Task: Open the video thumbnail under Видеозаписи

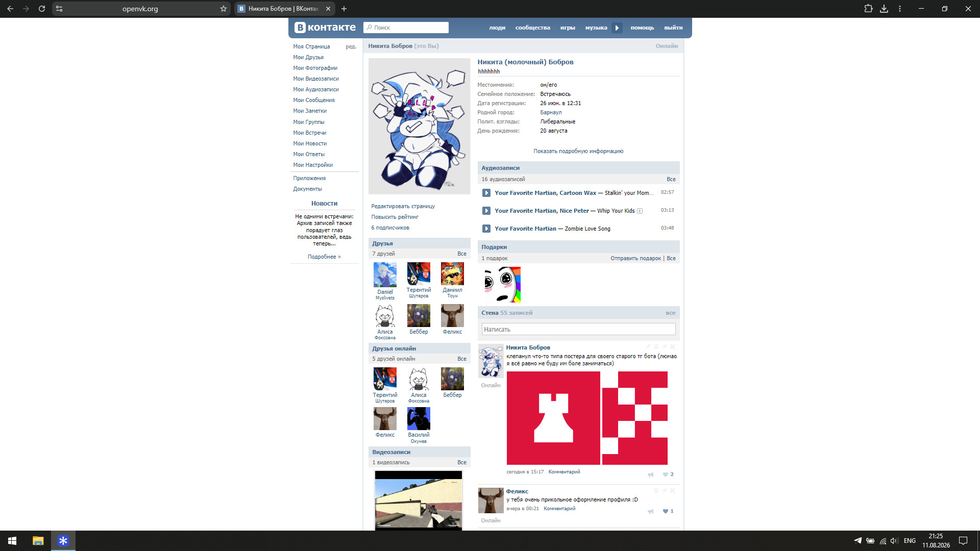Action: click(419, 500)
